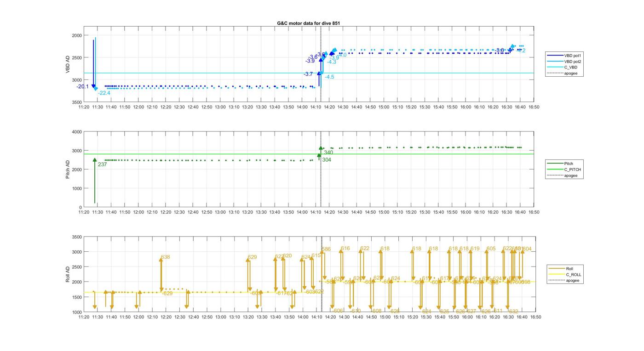
Task: Click the '608' data label in Roll plot
Action: tap(377, 311)
